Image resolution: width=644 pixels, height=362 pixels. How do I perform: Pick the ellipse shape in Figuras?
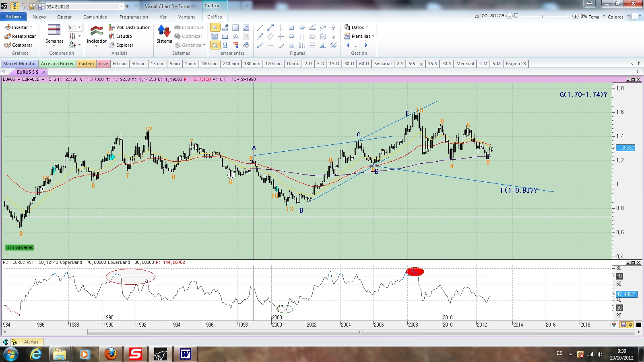(x=291, y=36)
